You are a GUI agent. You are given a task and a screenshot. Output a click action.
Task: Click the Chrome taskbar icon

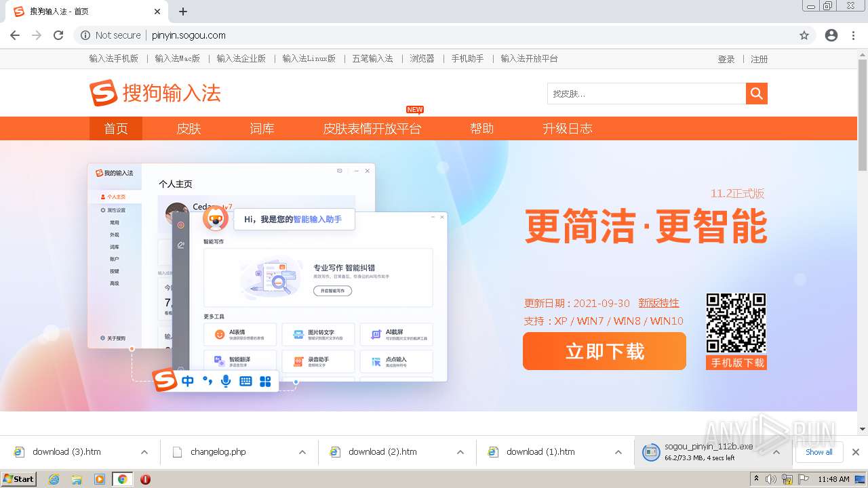tap(122, 479)
